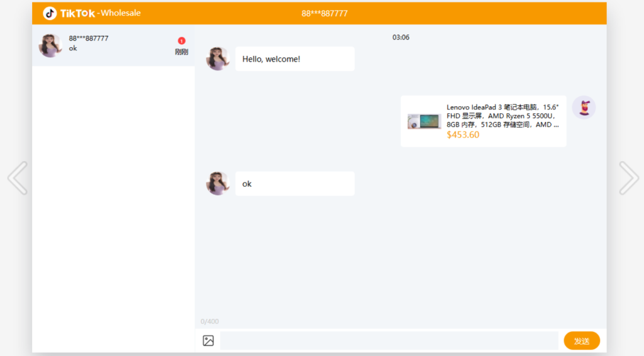Focus the message input field
644x356 pixels.
(x=389, y=340)
